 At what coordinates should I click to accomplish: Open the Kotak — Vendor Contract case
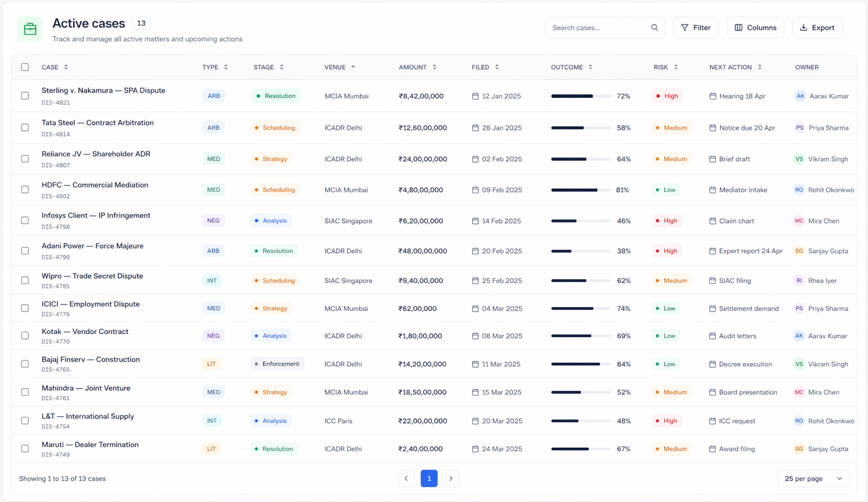point(85,332)
